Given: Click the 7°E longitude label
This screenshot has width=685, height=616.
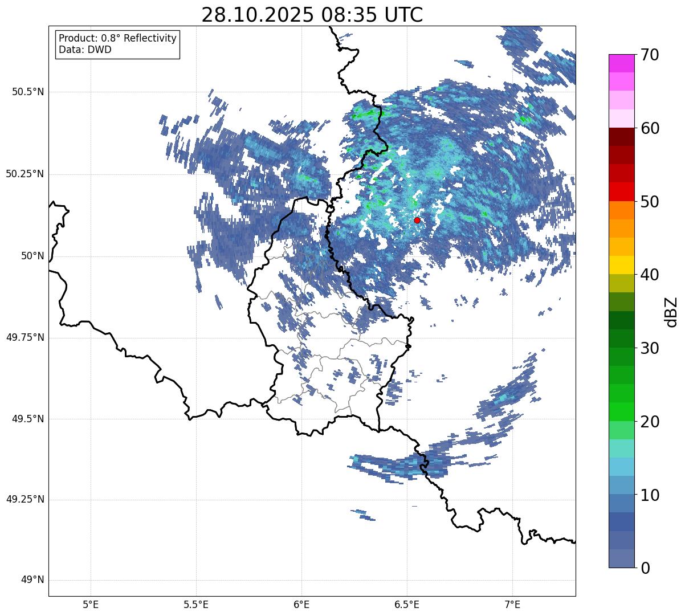Looking at the screenshot, I should 513,604.
